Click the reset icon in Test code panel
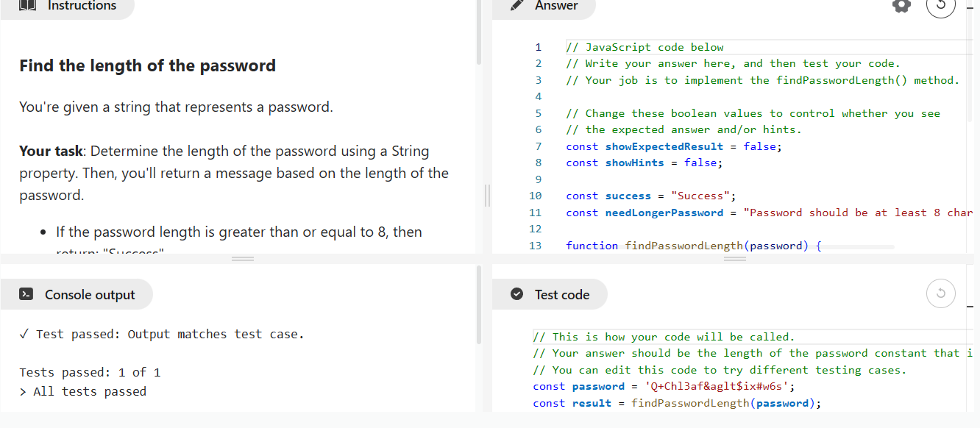980x428 pixels. pyautogui.click(x=941, y=294)
